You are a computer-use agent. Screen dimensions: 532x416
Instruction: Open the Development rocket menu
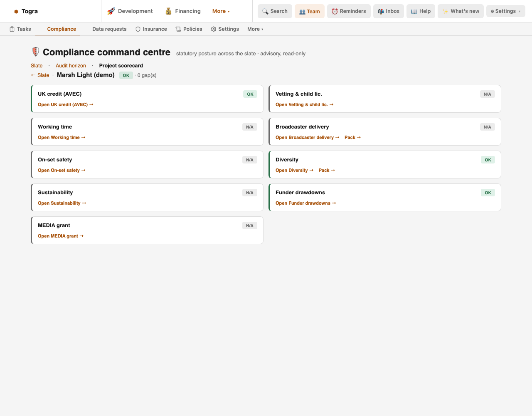tap(130, 11)
